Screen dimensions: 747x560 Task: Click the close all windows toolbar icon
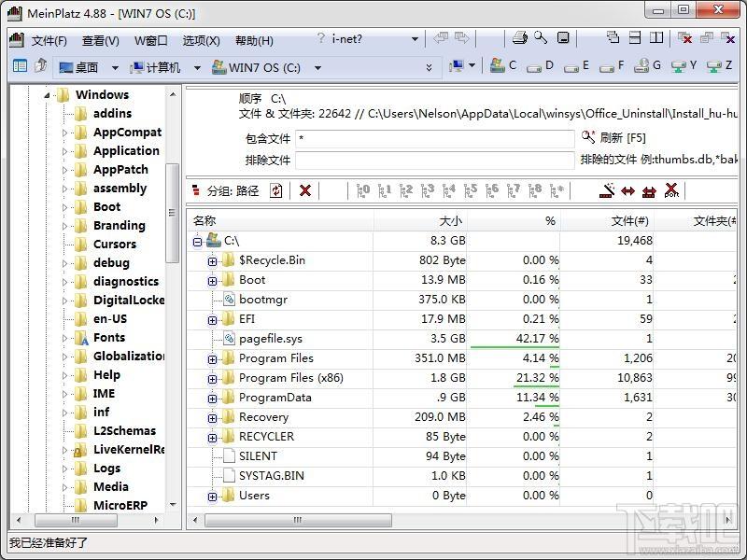[685, 38]
